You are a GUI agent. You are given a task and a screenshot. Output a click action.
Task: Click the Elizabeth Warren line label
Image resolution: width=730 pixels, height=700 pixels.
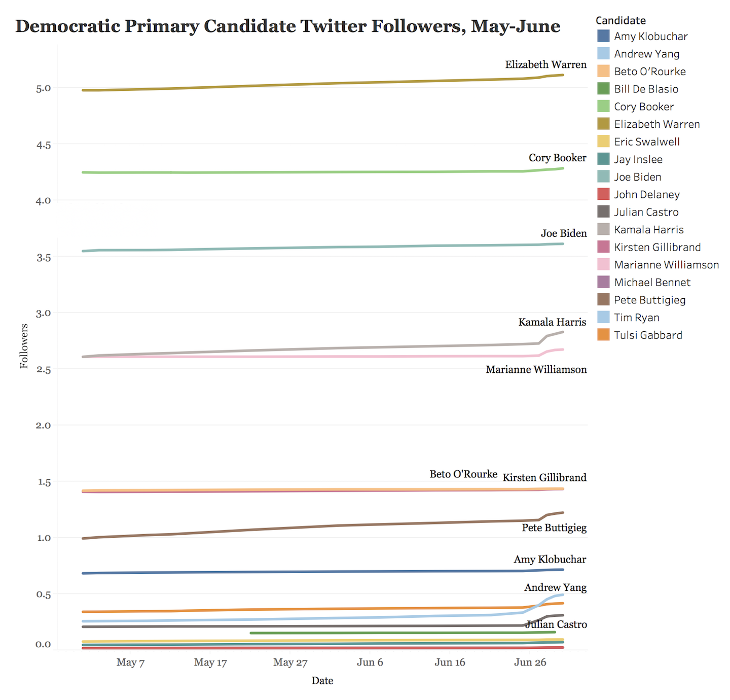[x=545, y=64]
